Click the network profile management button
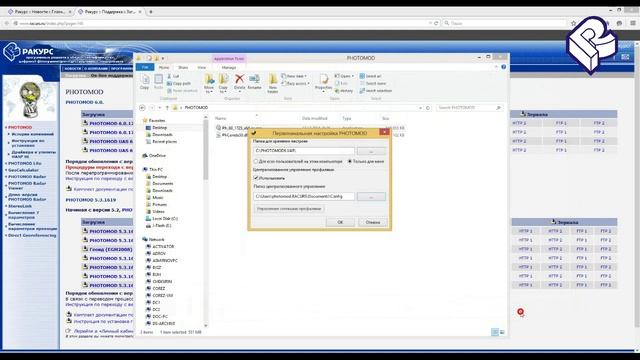Screen dimensions: 640x360 (289, 209)
